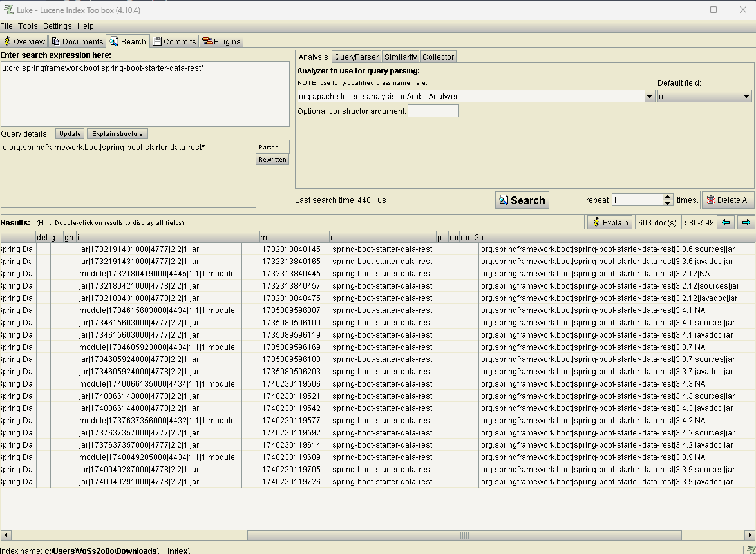Show the Rewritten query view
756x554 pixels.
click(272, 160)
